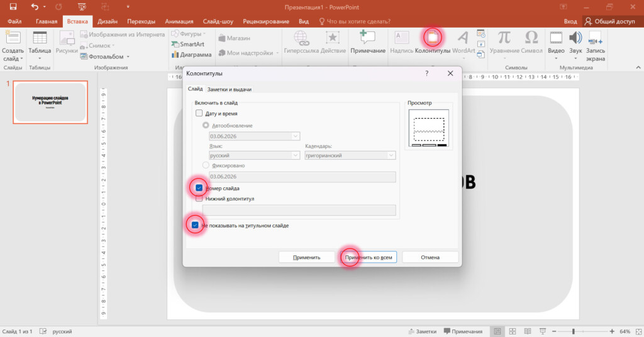Switch to Заметки и выдачи tab
Image resolution: width=644 pixels, height=337 pixels.
point(229,89)
